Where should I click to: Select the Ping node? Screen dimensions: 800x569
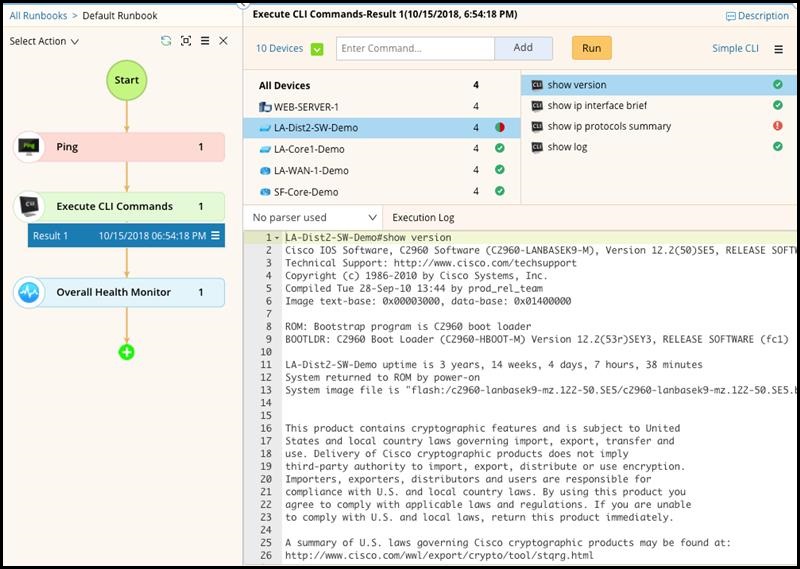(128, 147)
